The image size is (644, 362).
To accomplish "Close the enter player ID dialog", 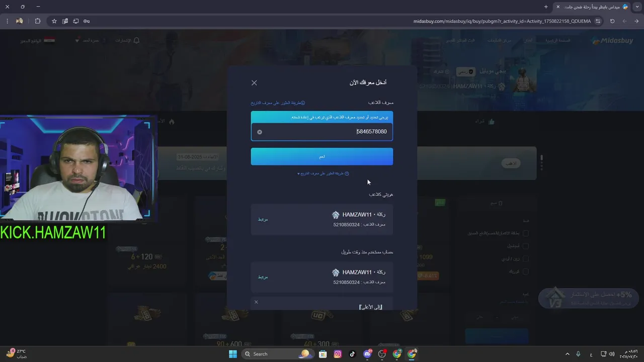I will pos(254,83).
